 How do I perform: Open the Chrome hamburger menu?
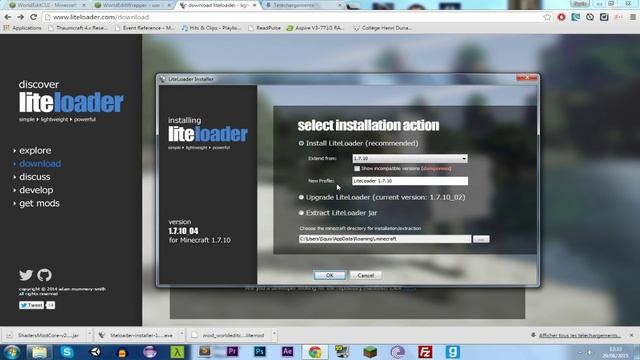[633, 17]
